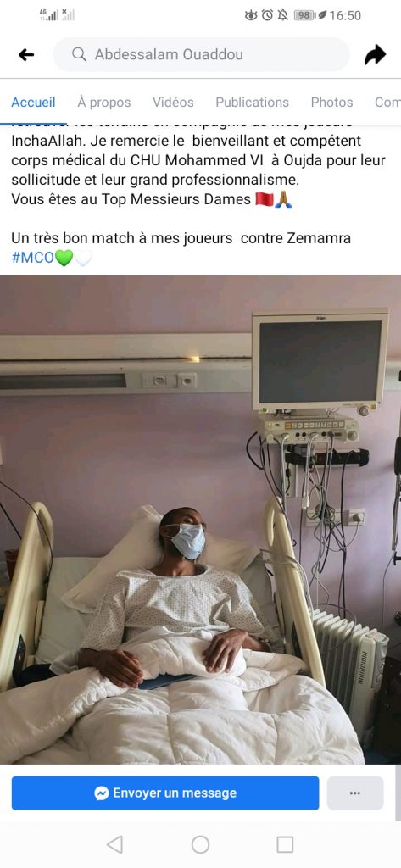The width and height of the screenshot is (401, 868).
Task: Tap the back arrow icon
Action: (x=26, y=54)
